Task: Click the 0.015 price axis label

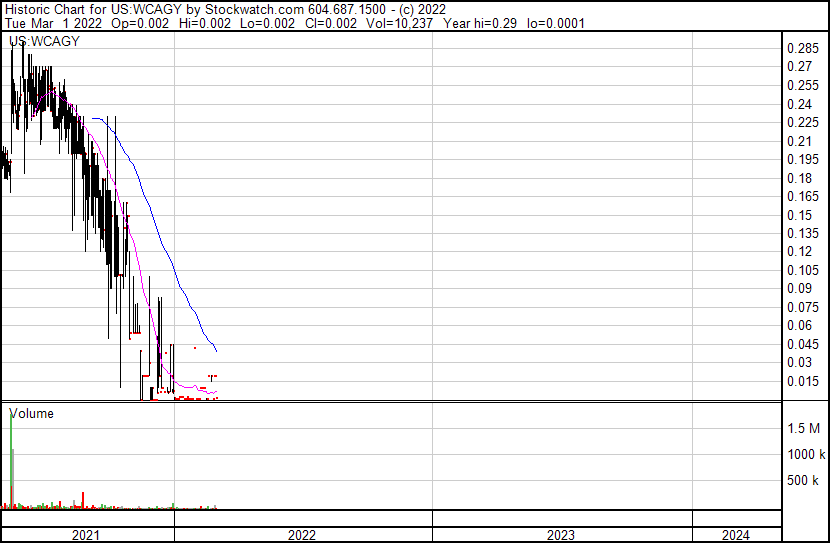Action: click(x=802, y=381)
